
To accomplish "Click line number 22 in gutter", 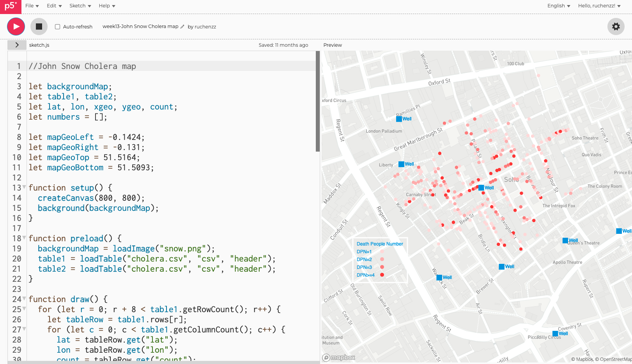I will click(x=16, y=279).
